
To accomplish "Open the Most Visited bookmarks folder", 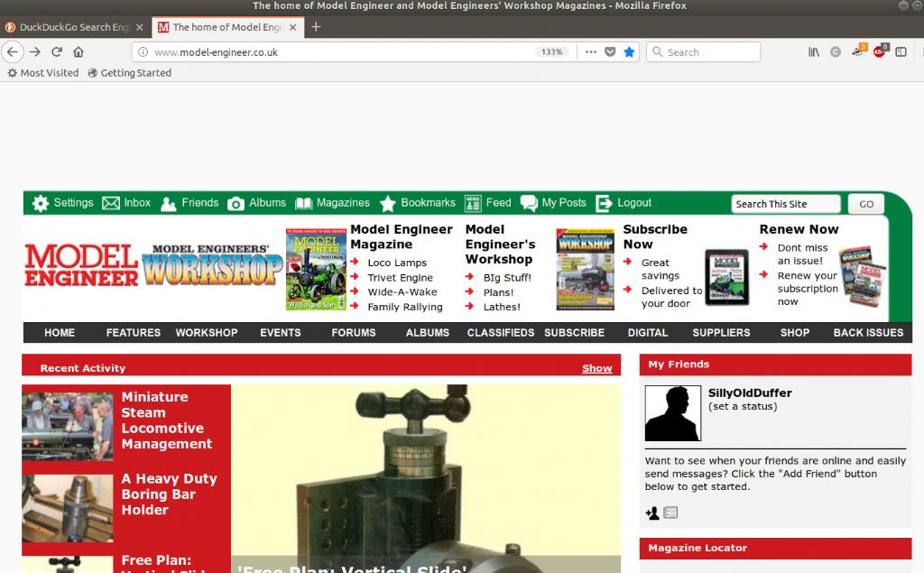I will 42,72.
